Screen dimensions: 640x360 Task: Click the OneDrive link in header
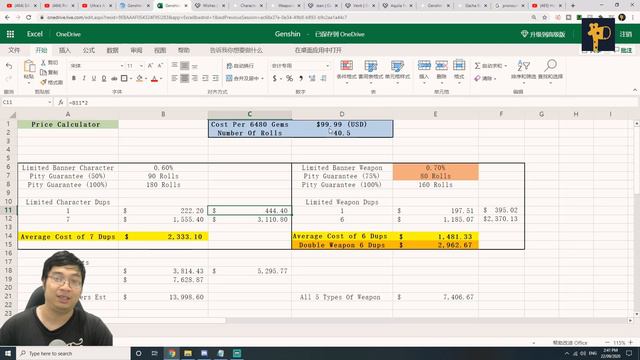pos(68,34)
